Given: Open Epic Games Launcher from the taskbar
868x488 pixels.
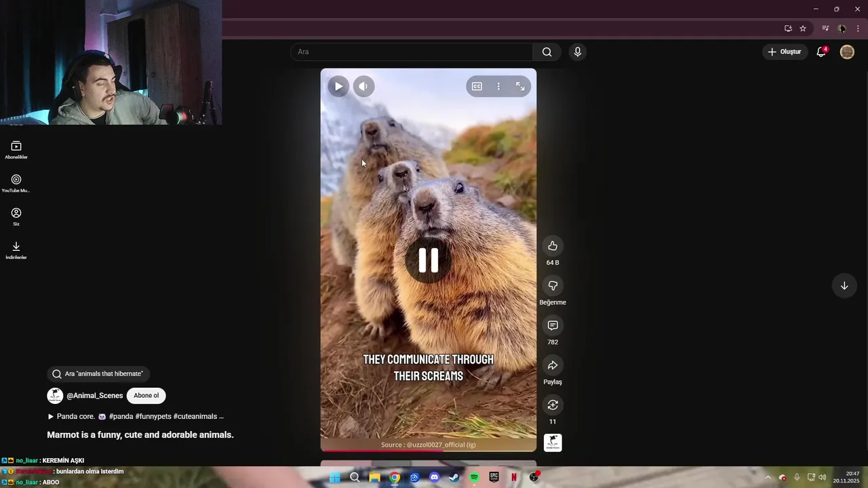Looking at the screenshot, I should pyautogui.click(x=494, y=477).
